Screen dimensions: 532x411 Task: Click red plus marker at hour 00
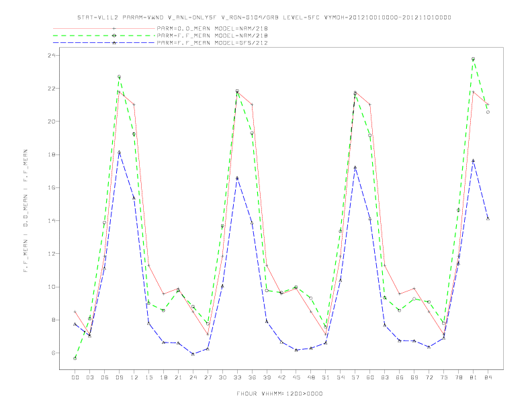click(75, 312)
